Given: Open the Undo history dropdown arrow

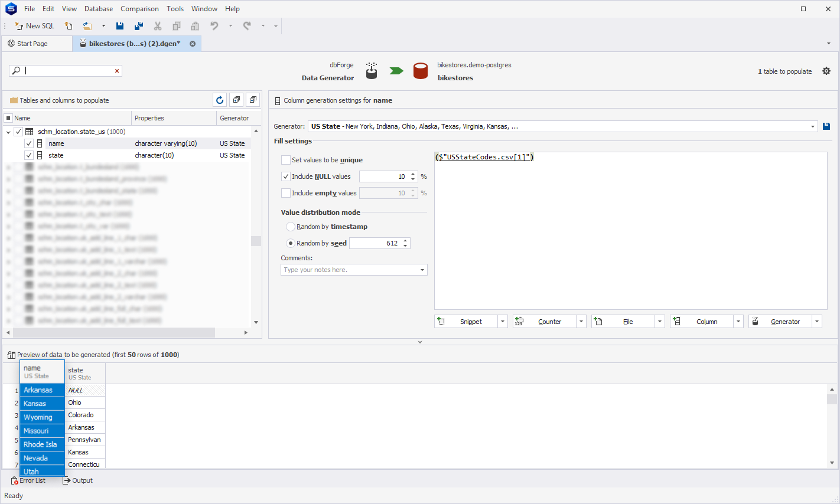Looking at the screenshot, I should click(230, 26).
